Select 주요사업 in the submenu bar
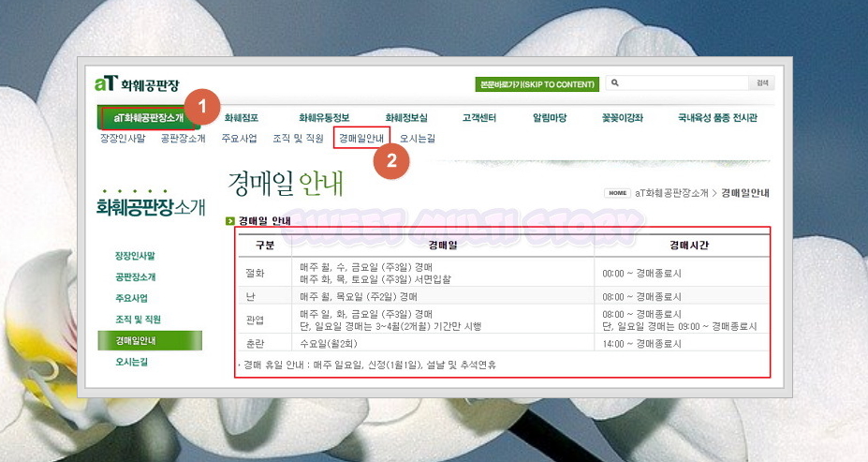Screen dimensions: 868x462 click(x=239, y=139)
